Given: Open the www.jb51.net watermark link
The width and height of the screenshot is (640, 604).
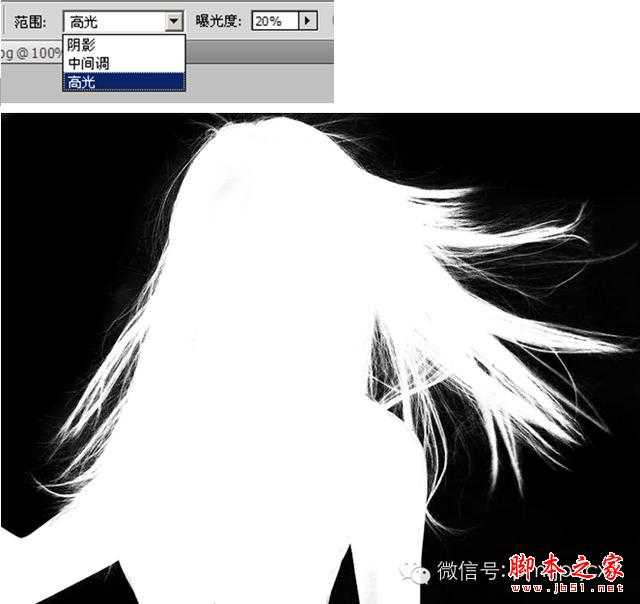Looking at the screenshot, I should pyautogui.click(x=567, y=588).
